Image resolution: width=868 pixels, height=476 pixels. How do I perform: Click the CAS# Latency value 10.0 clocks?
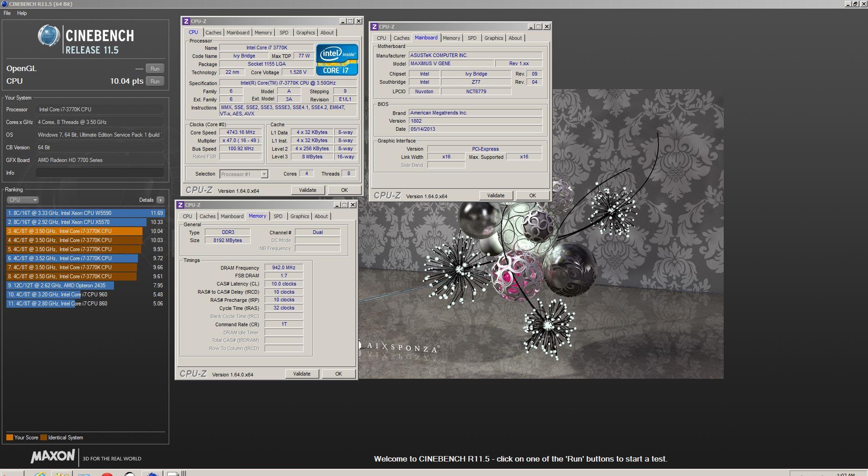click(284, 284)
